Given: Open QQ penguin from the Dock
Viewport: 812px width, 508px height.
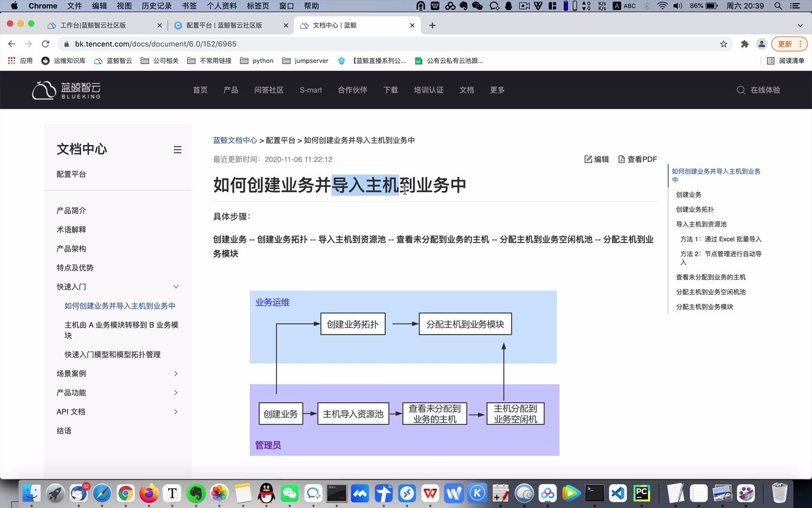Looking at the screenshot, I should click(x=266, y=493).
